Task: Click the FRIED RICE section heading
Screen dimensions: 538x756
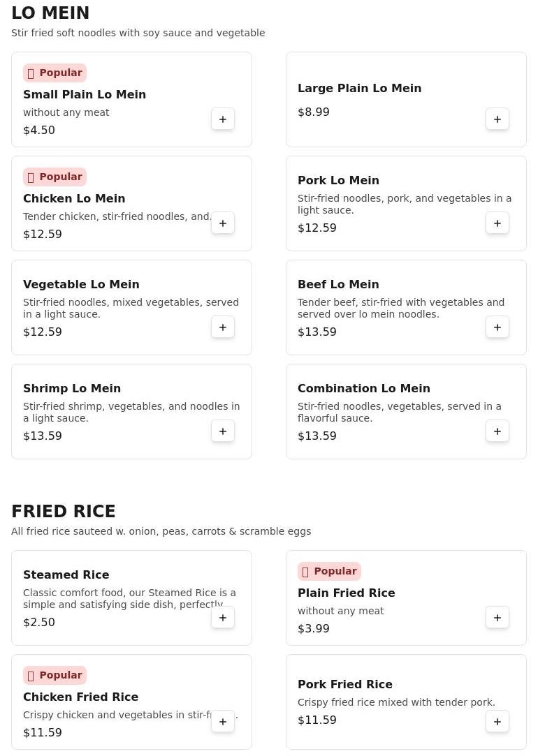Action: (64, 512)
